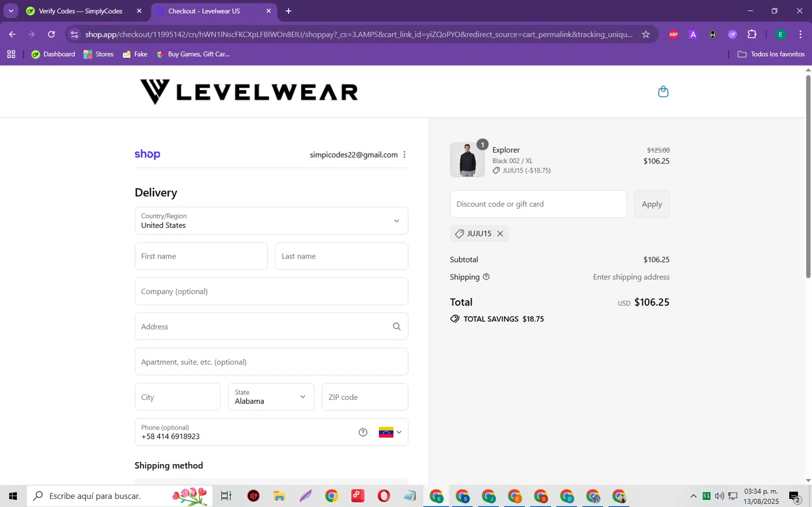Open the Buy Games, Gift Car... bookmark

pyautogui.click(x=193, y=54)
